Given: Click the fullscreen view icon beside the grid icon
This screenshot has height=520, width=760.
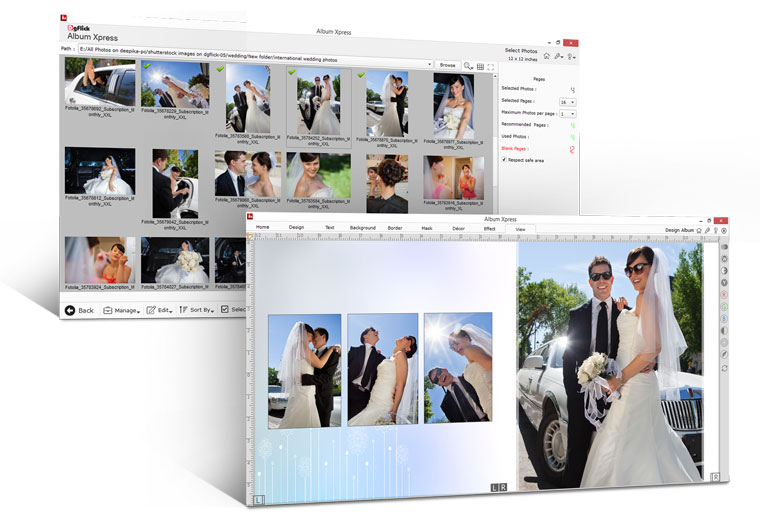Looking at the screenshot, I should 491,67.
